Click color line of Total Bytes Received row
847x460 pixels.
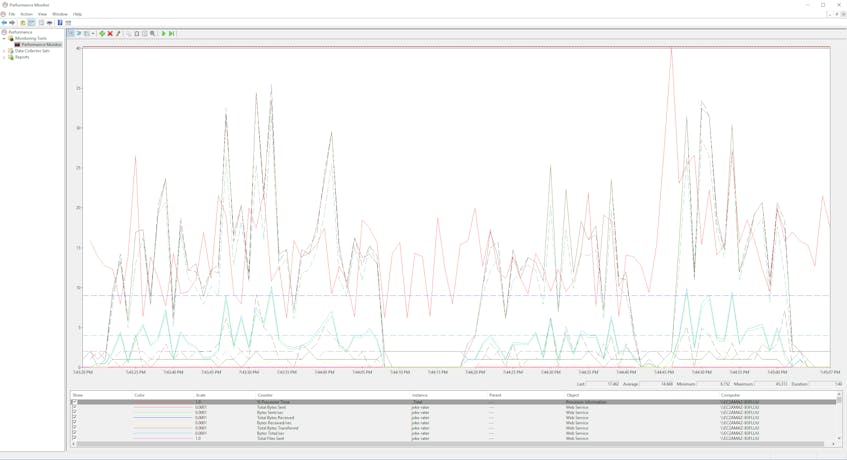pos(163,417)
